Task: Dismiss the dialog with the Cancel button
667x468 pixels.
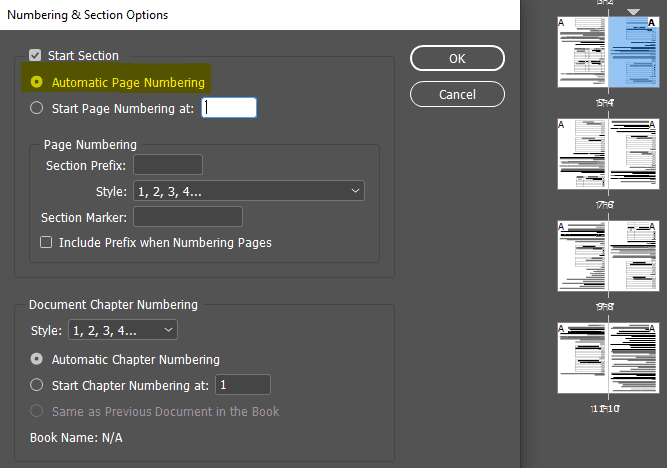Action: pos(457,94)
